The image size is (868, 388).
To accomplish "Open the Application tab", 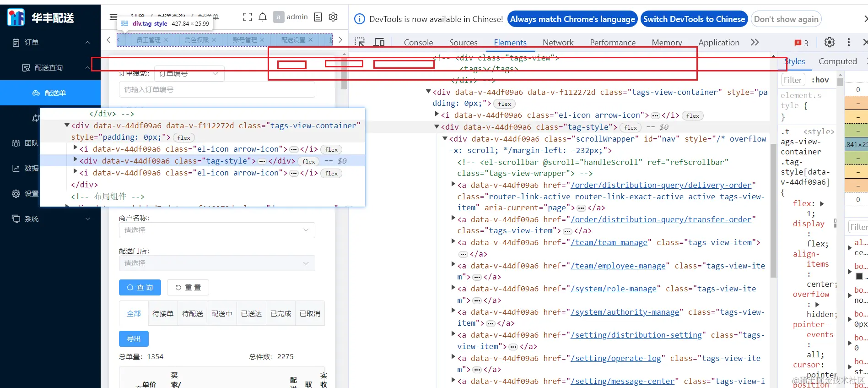I will (718, 42).
